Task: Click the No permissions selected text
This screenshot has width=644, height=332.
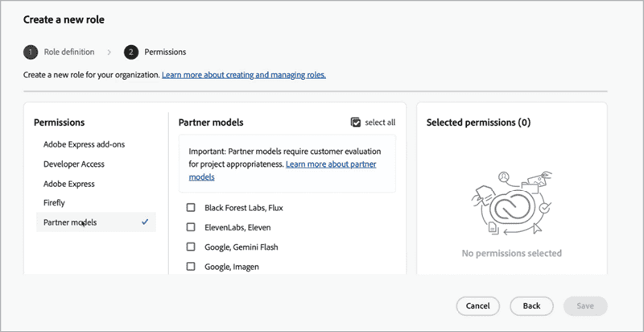Action: (512, 253)
